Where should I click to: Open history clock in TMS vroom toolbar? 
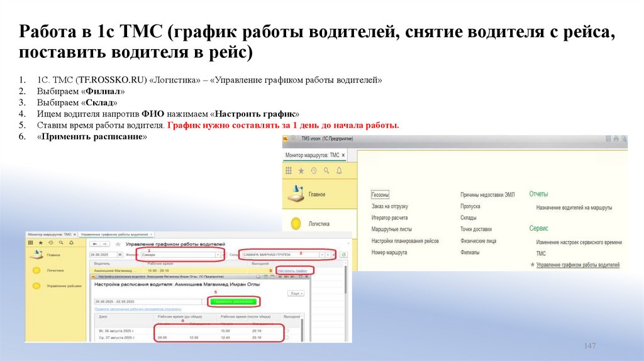(x=314, y=170)
